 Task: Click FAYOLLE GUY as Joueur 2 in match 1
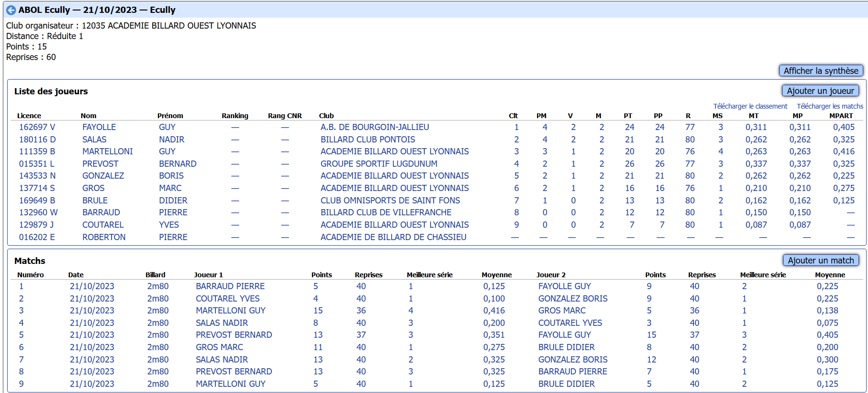tap(565, 286)
